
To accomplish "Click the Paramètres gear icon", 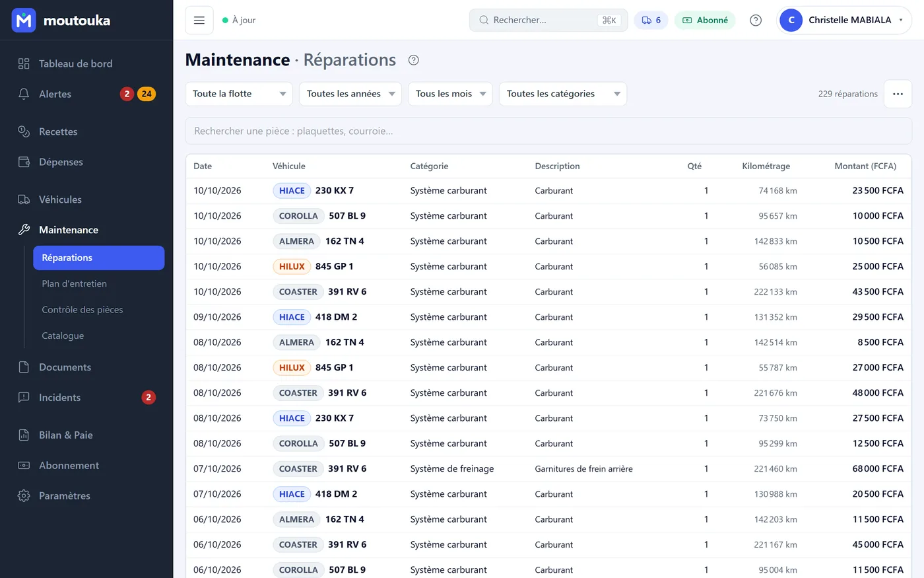I will (x=24, y=496).
